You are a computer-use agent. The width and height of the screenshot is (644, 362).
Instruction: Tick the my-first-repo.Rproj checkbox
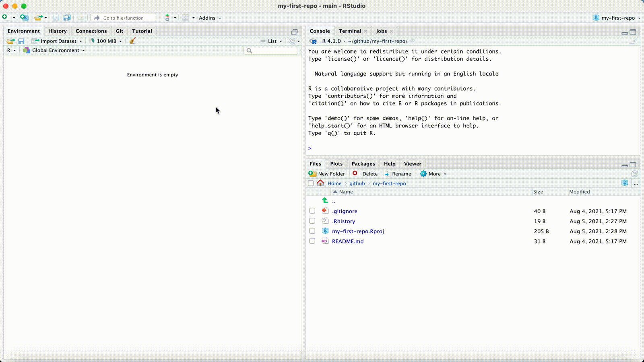pos(312,231)
